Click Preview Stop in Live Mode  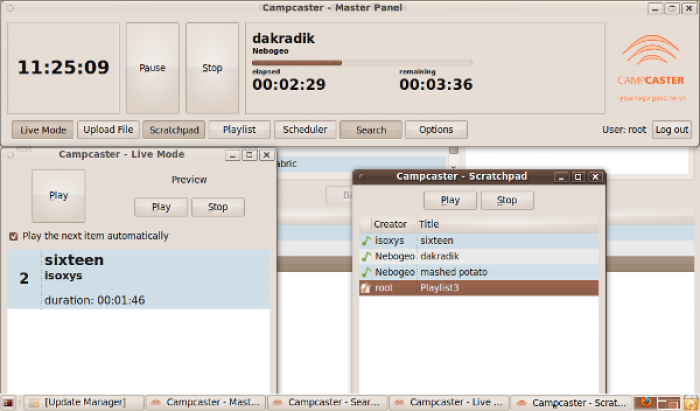click(218, 207)
